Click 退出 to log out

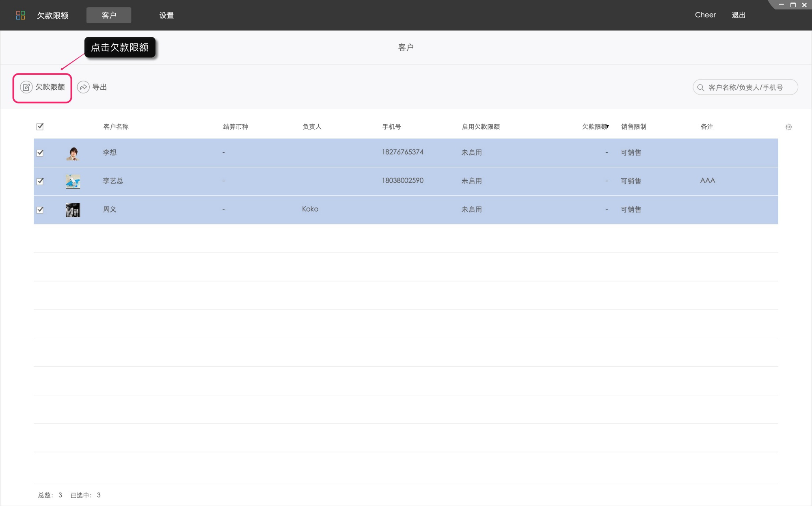[738, 15]
